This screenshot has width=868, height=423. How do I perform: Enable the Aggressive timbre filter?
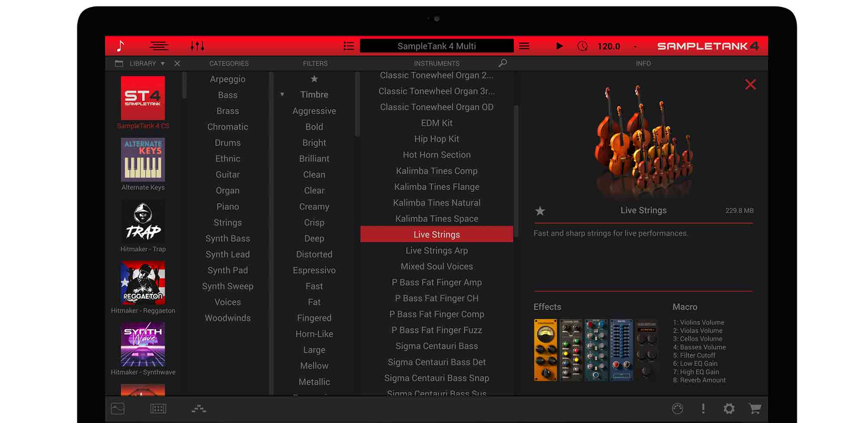coord(314,111)
